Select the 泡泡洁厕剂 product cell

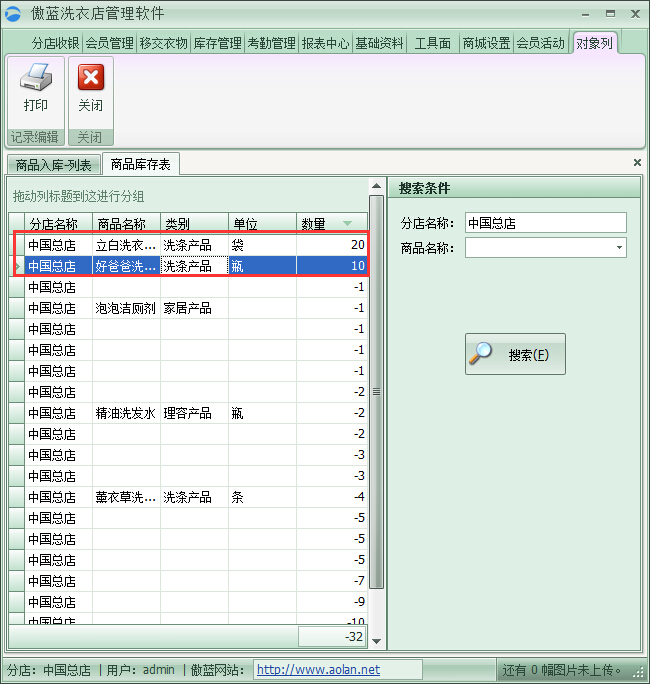(126, 308)
